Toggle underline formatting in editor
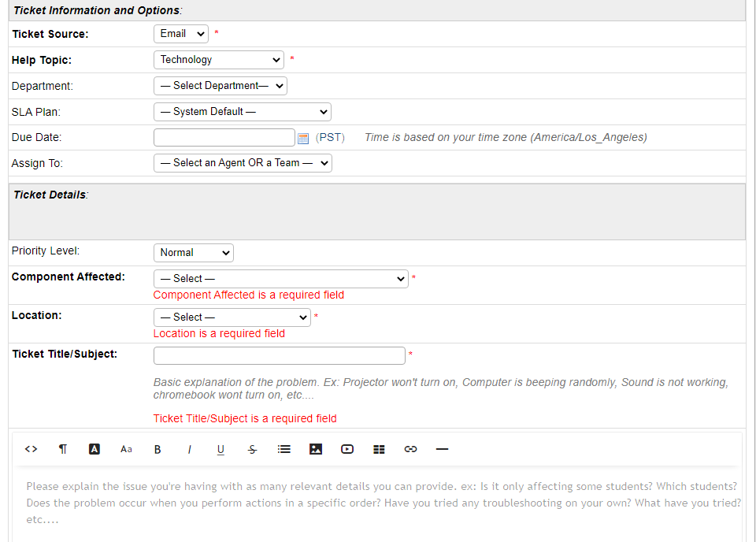Image resolution: width=756 pixels, height=542 pixels. coord(220,449)
